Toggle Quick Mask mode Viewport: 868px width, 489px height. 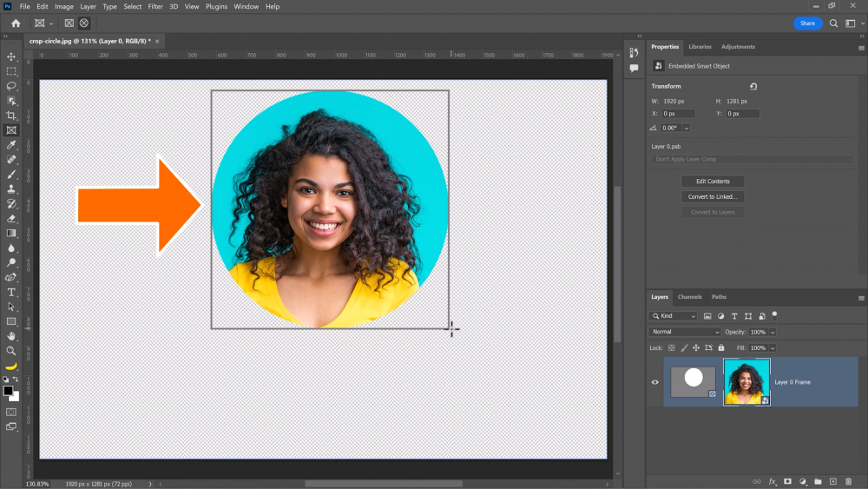tap(11, 412)
